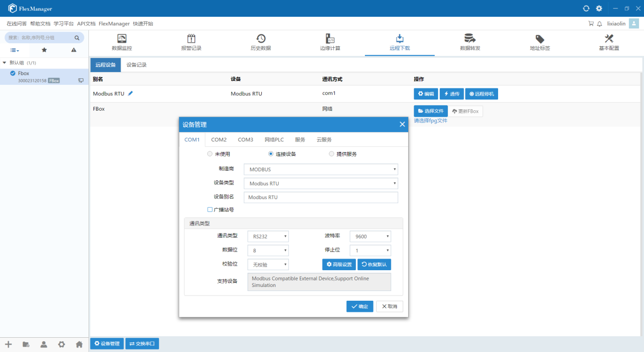
Task: Open the 边缘计算 edge computing icon
Action: 330,39
